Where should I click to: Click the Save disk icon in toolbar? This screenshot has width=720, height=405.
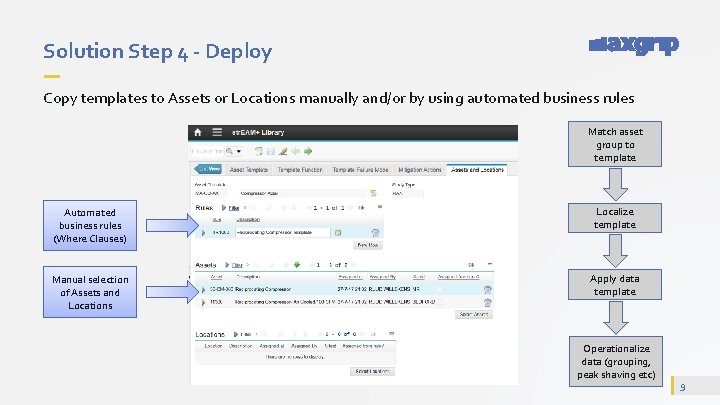point(271,151)
